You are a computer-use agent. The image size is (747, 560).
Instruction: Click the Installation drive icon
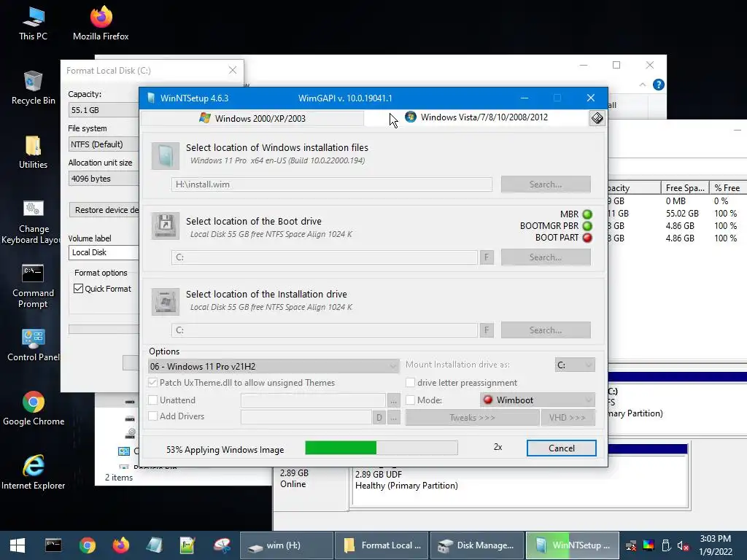click(x=166, y=301)
